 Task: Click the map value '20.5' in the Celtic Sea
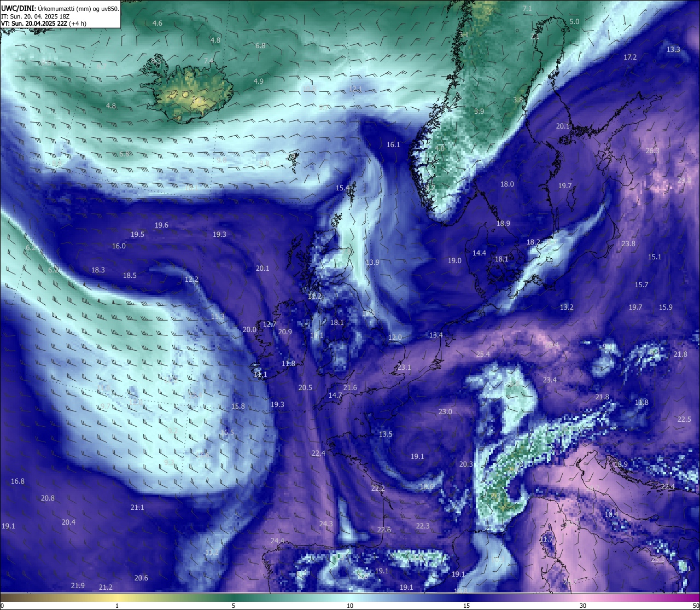[305, 387]
